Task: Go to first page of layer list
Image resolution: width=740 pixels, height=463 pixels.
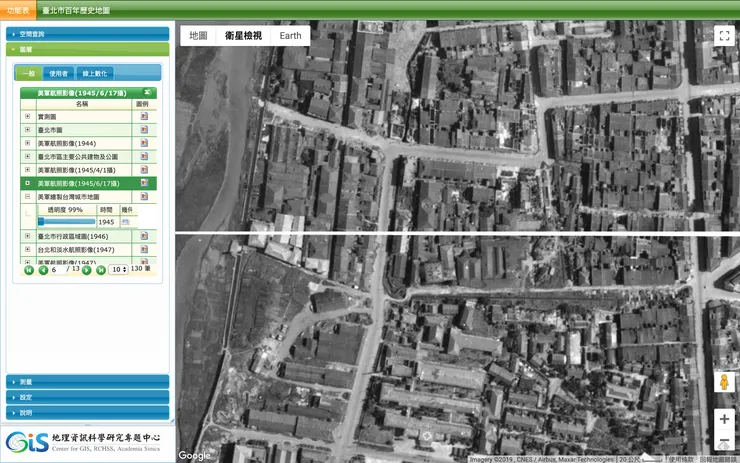Action: (x=29, y=270)
